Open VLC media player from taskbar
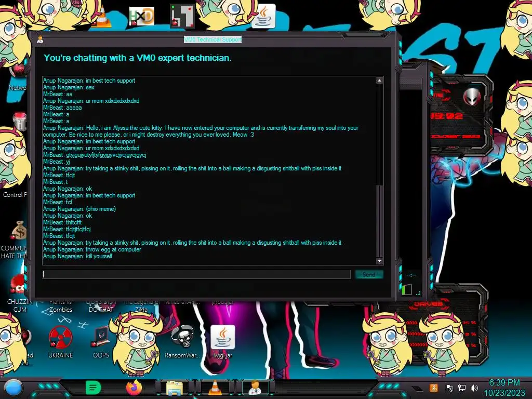This screenshot has height=399, width=532. point(215,388)
